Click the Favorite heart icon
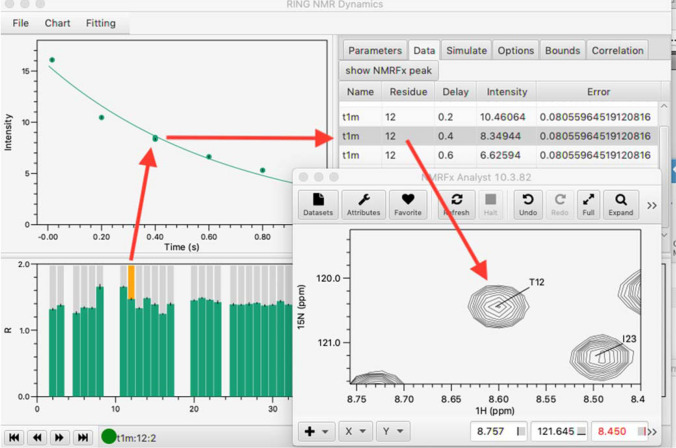The image size is (676, 448). point(408,204)
